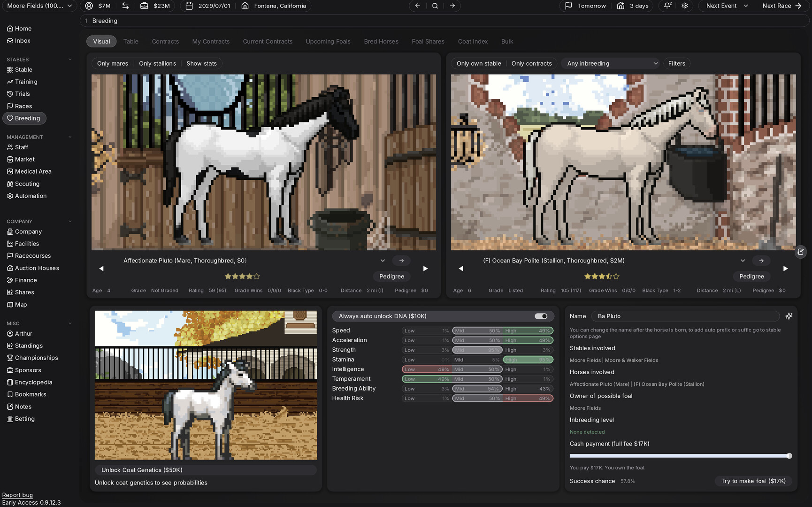Screen dimensions: 812x507
Task: Go back with the left arrow navigation icon
Action: 417,6
